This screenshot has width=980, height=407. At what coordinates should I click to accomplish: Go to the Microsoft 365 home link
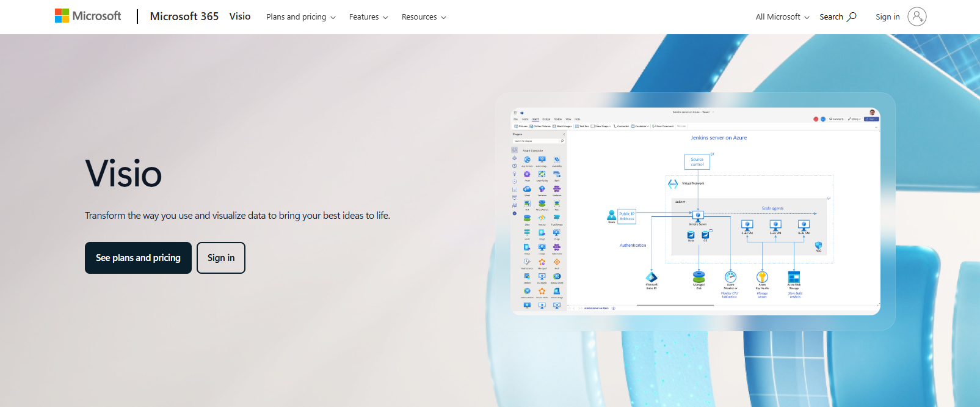pyautogui.click(x=184, y=16)
